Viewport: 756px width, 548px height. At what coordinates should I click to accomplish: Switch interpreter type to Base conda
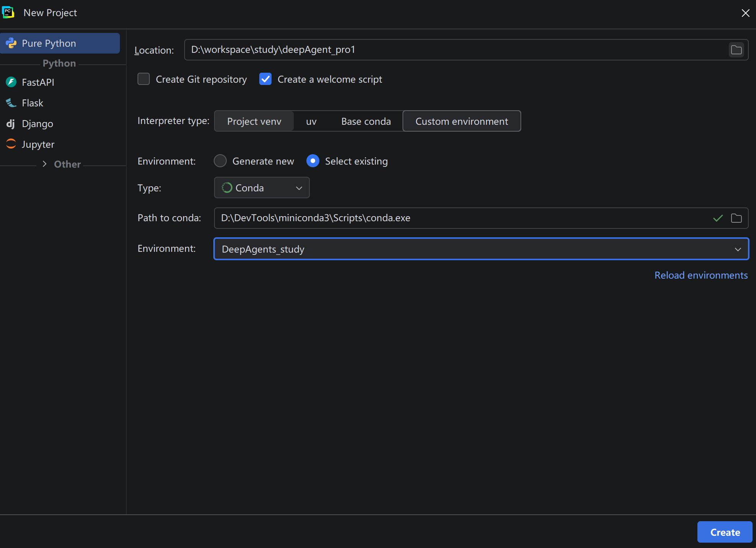[366, 121]
